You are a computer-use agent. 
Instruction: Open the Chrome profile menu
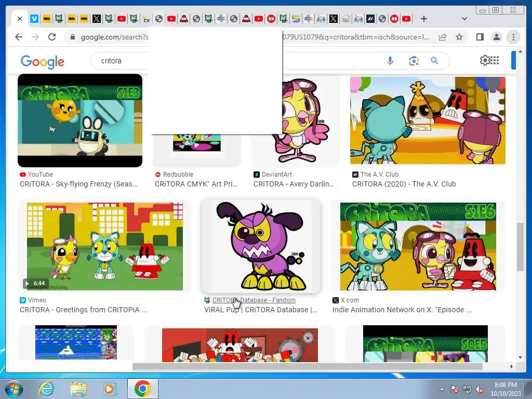tap(496, 37)
